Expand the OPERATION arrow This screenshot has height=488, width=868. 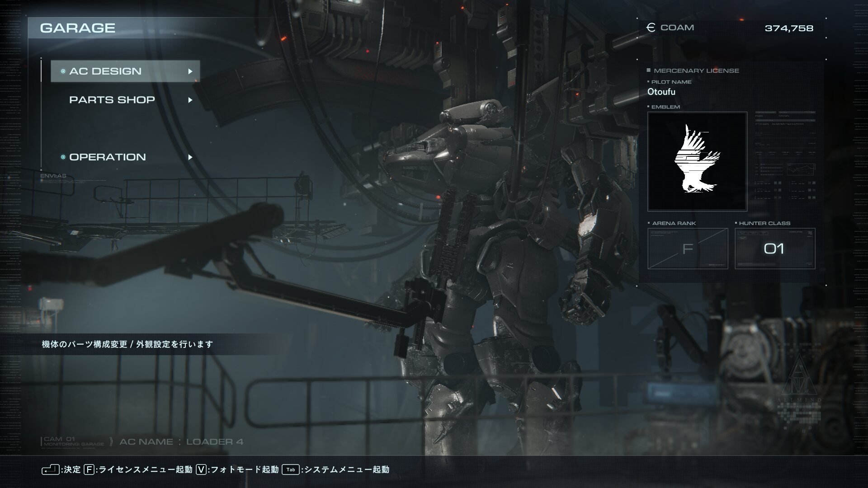[x=190, y=157]
